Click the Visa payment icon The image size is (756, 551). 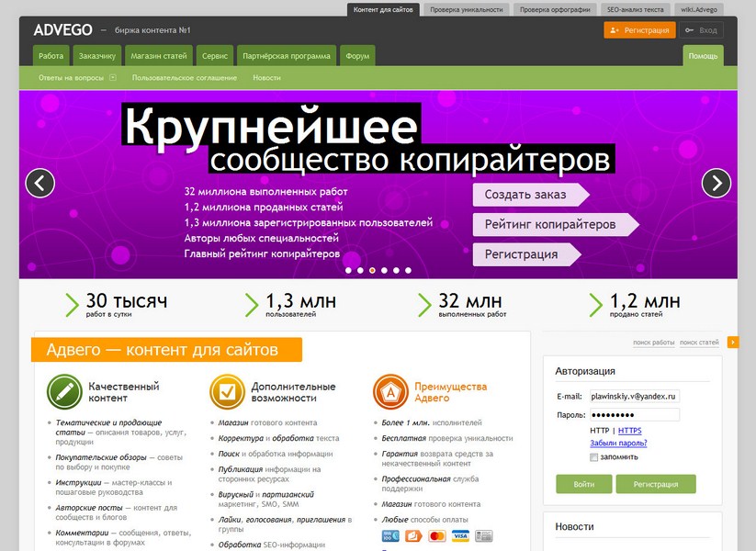(x=460, y=535)
